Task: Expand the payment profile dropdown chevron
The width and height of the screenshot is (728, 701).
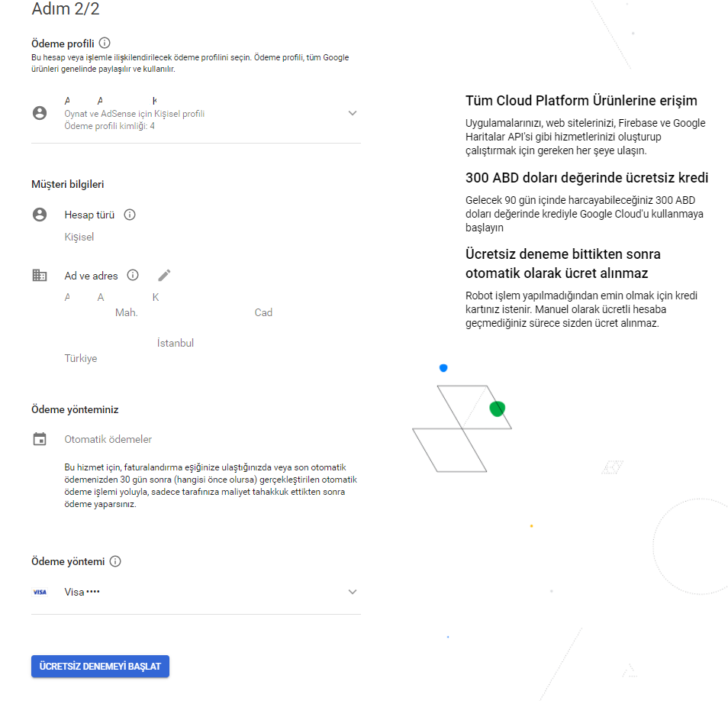Action: pyautogui.click(x=353, y=113)
